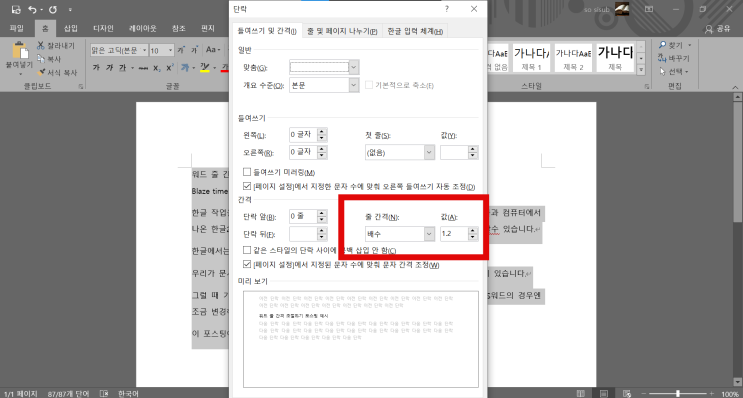Click the Format Painter (서식 복사) brush
Image resolution: width=743 pixels, height=398 pixels.
pos(41,72)
